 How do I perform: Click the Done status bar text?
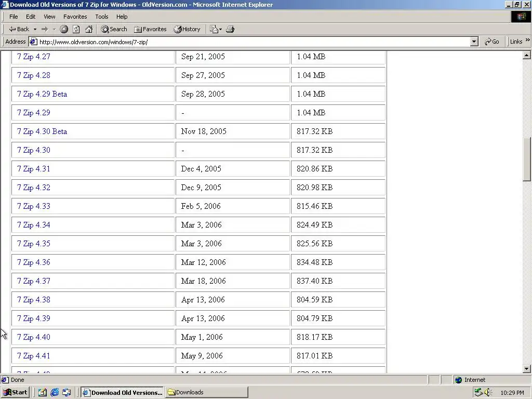click(17, 380)
